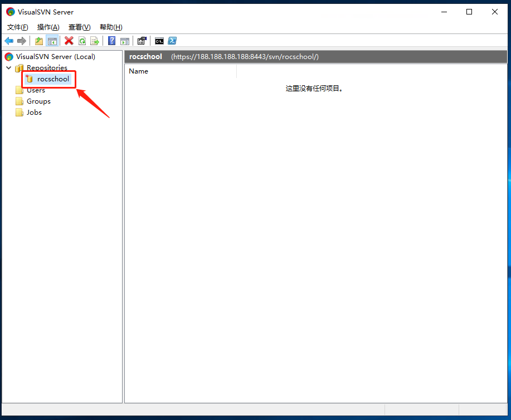Open the 查看(V) menu
The image size is (511, 420).
(80, 27)
